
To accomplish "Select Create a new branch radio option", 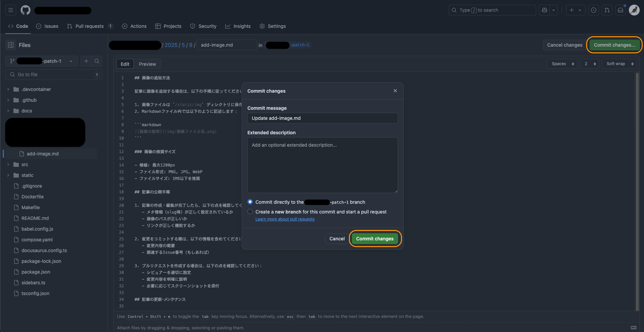I will 250,211.
